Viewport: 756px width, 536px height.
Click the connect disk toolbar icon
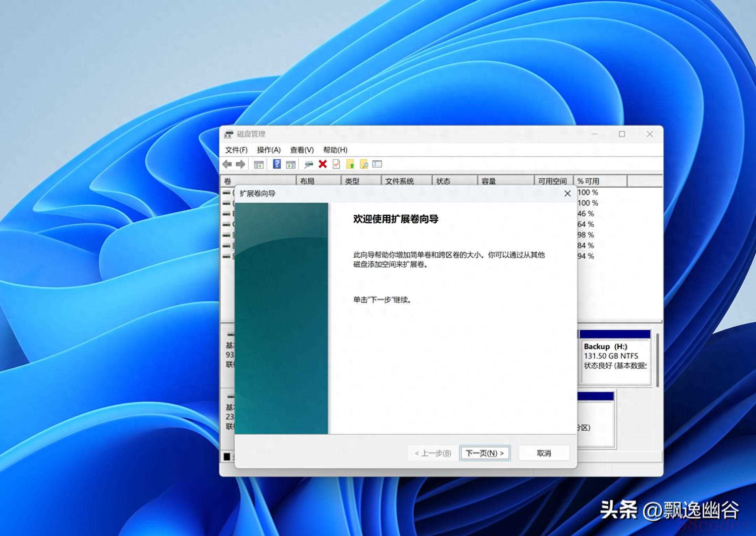[309, 164]
